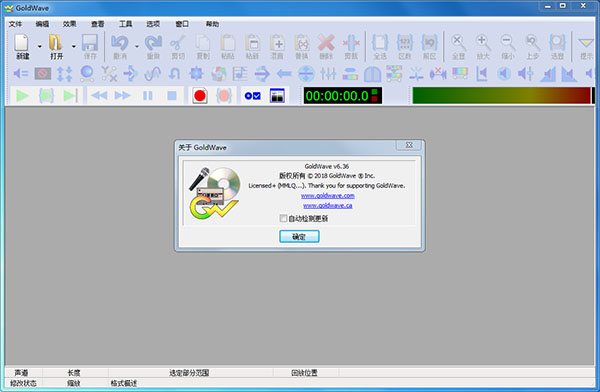Open the 文件 menu
Screen dimensions: 600x392
tap(15, 24)
